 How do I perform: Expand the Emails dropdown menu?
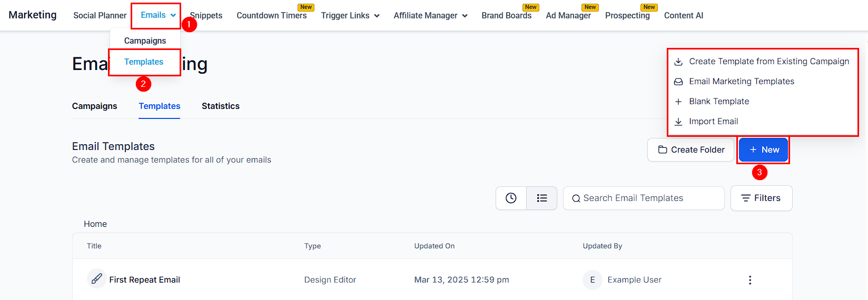[x=158, y=15]
